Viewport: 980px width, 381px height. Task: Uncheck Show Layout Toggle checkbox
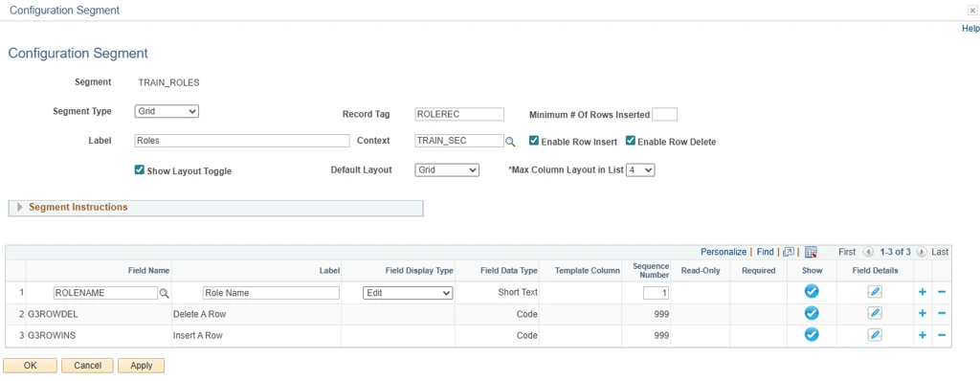(x=140, y=169)
